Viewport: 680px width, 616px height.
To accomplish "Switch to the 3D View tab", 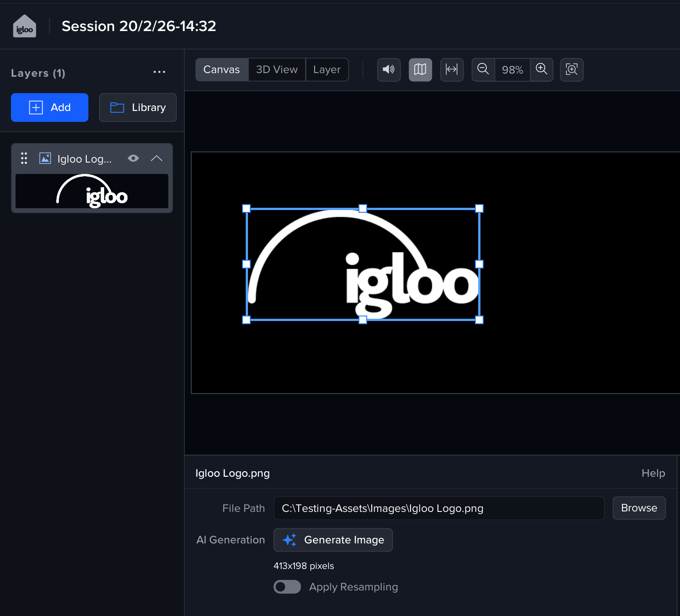I will (277, 69).
